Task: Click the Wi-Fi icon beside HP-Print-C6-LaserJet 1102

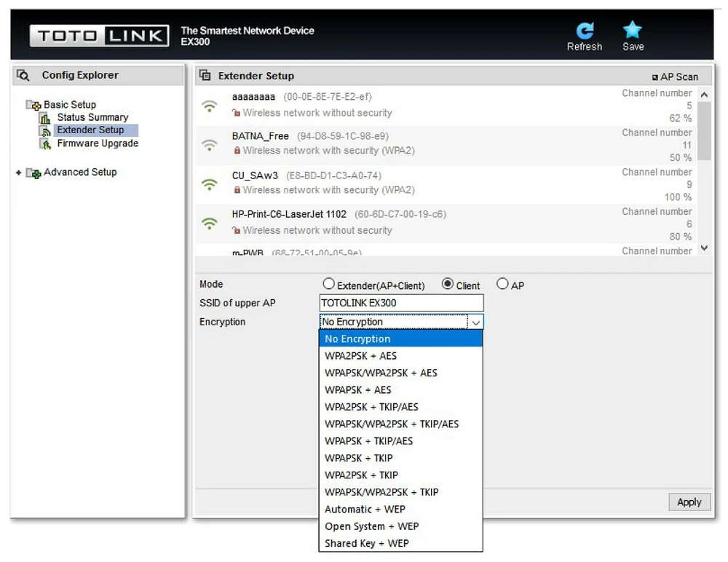Action: [x=210, y=223]
